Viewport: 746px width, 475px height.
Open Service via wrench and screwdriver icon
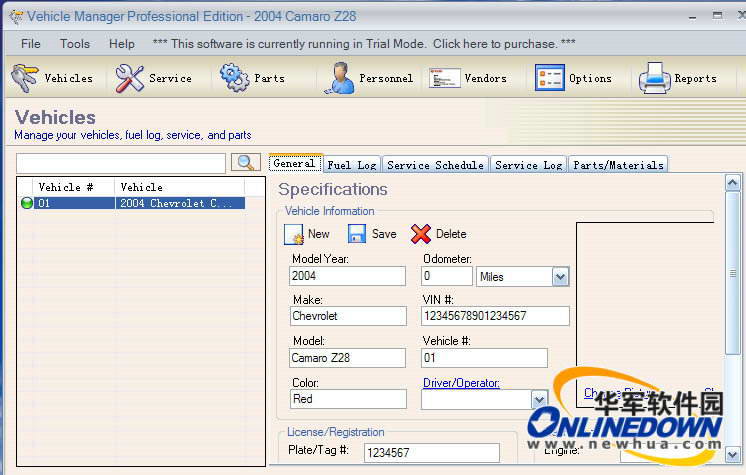pyautogui.click(x=129, y=78)
